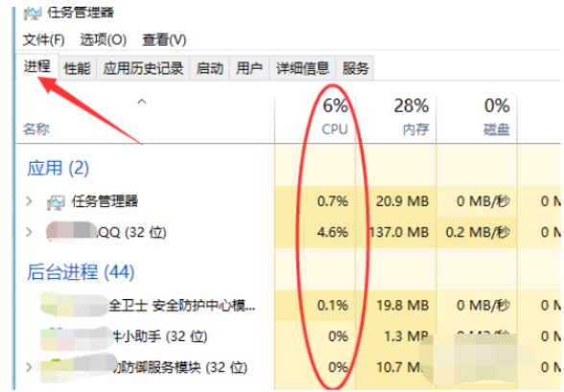Expand the QQ (32 位) process row
This screenshot has height=392, width=564.
click(x=29, y=232)
